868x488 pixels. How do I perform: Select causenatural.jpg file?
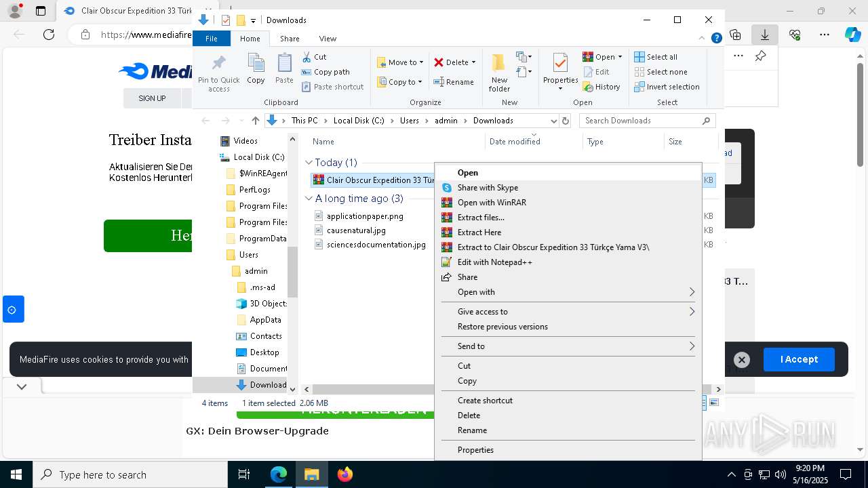tap(356, 230)
